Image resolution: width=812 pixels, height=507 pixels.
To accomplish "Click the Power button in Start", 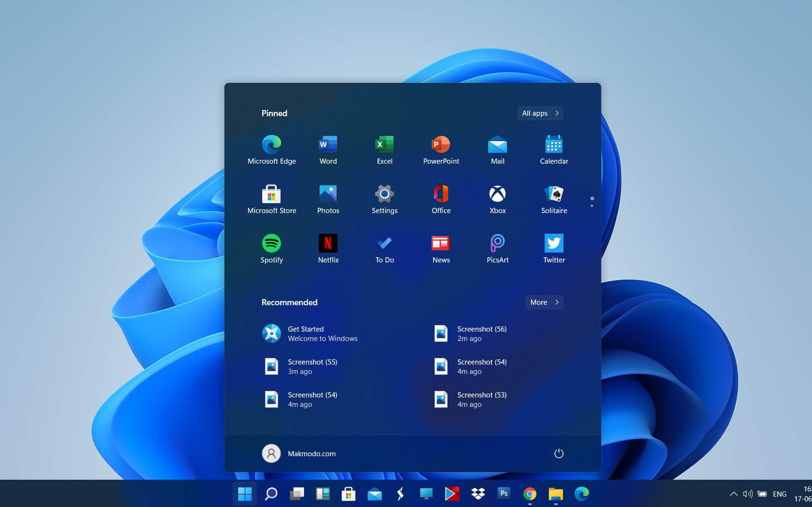I will pyautogui.click(x=559, y=453).
